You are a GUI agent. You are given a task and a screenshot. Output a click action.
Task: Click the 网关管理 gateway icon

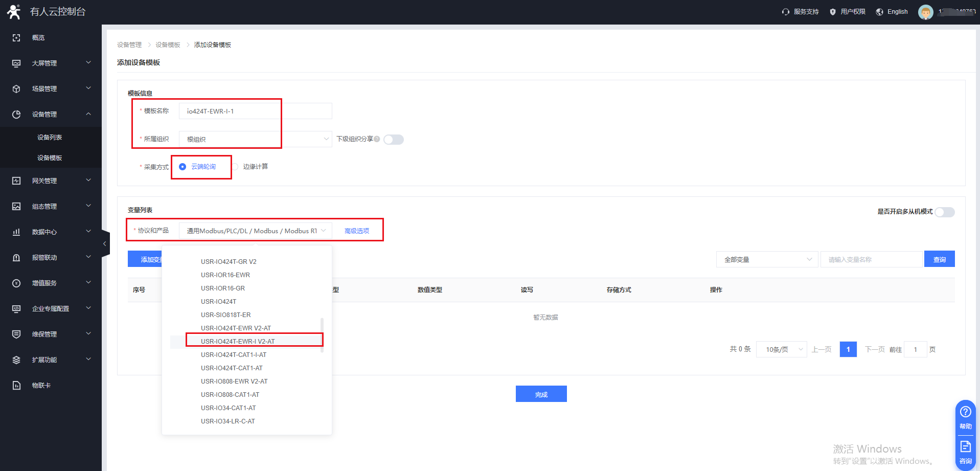point(16,181)
